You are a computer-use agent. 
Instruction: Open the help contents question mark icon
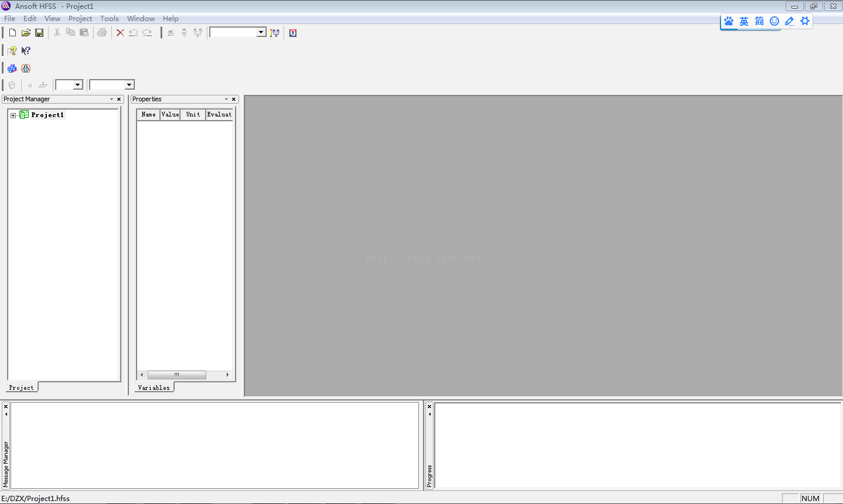[12, 51]
